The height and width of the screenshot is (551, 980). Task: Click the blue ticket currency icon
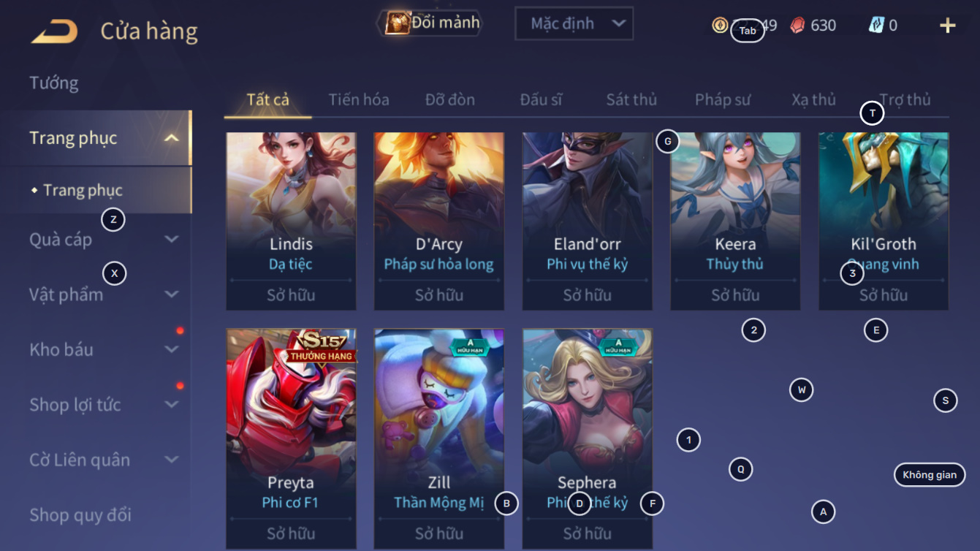pyautogui.click(x=876, y=26)
